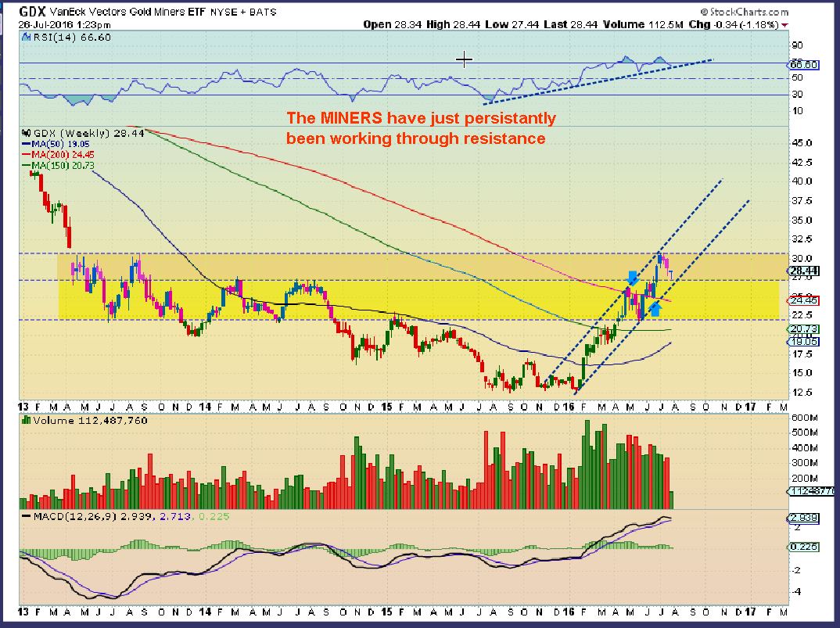Click the High 28.44 quote value
840x628 pixels.
point(453,25)
